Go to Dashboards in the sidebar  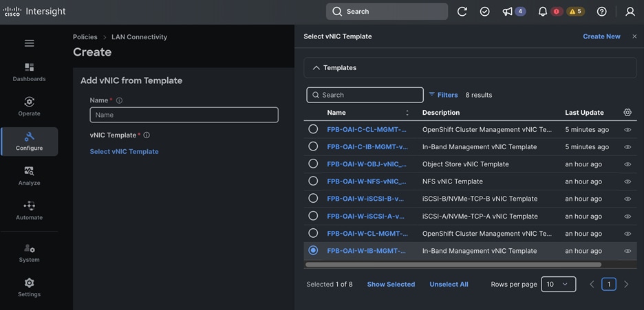click(x=29, y=72)
